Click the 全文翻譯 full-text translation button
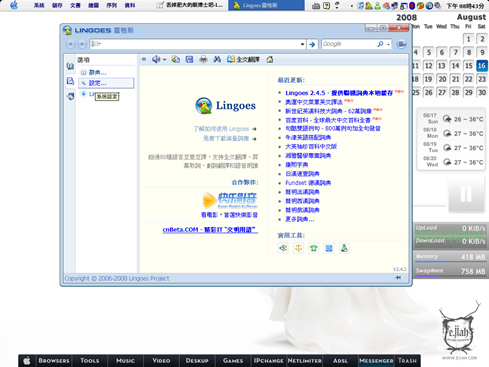Screen dimensions: 489x367 243,59
